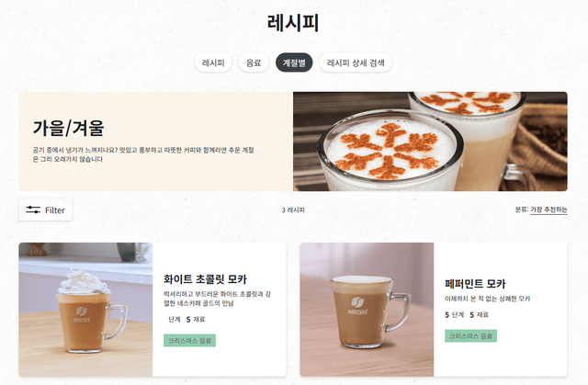Open the Filter button
Screen dimensions: 588x385
(45, 209)
